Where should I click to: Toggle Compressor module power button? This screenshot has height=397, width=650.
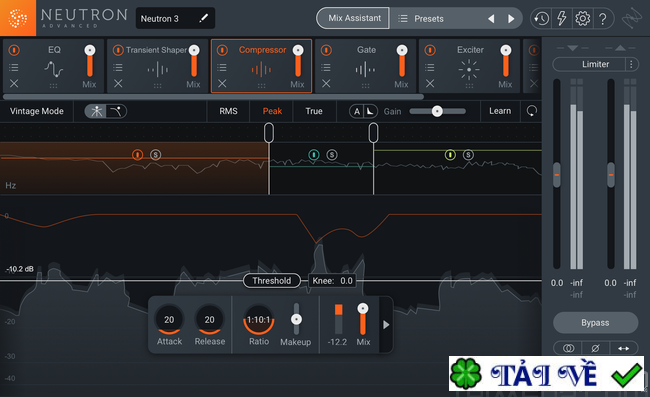tap(222, 50)
